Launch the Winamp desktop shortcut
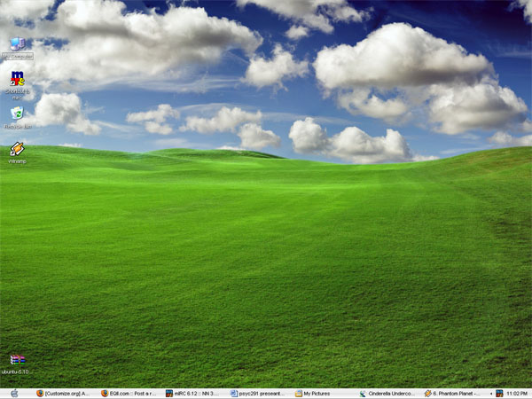Viewport: 532px width, 399px height. (x=17, y=153)
